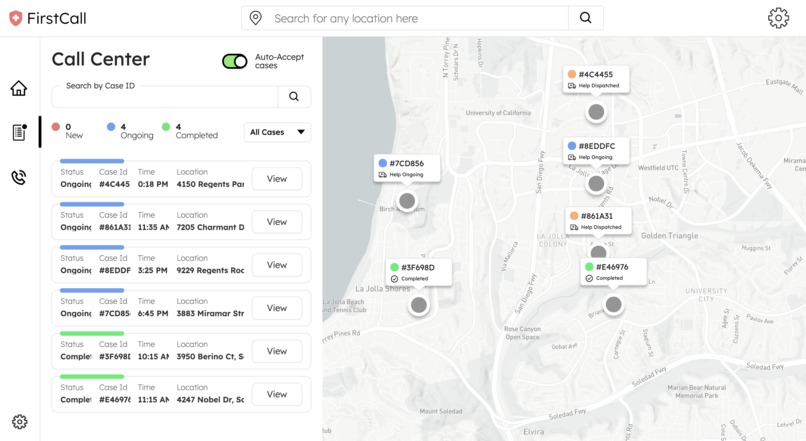Open the #8EDDFC Help Ongoing map card
806x441 pixels.
pyautogui.click(x=596, y=151)
